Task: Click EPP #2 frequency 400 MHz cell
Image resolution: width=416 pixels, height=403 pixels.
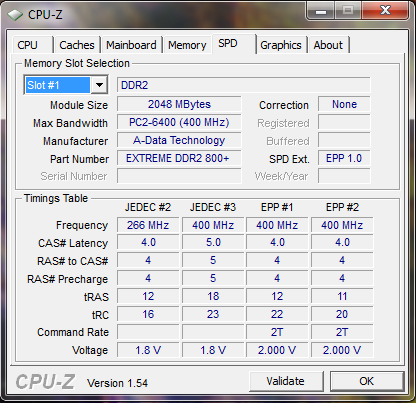Action: pos(342,225)
